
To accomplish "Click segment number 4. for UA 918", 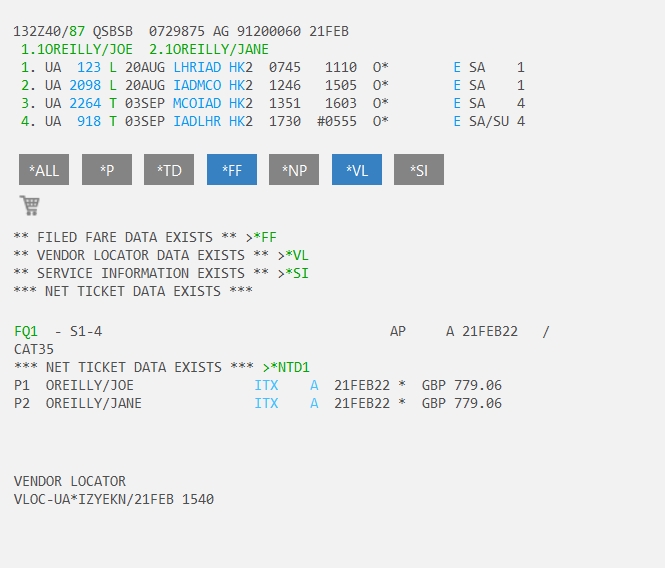I will 28,121.
